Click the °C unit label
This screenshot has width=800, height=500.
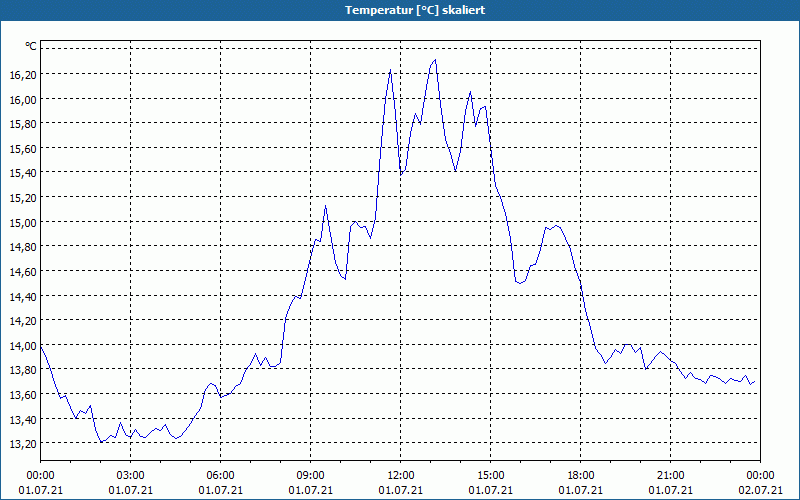[31, 46]
